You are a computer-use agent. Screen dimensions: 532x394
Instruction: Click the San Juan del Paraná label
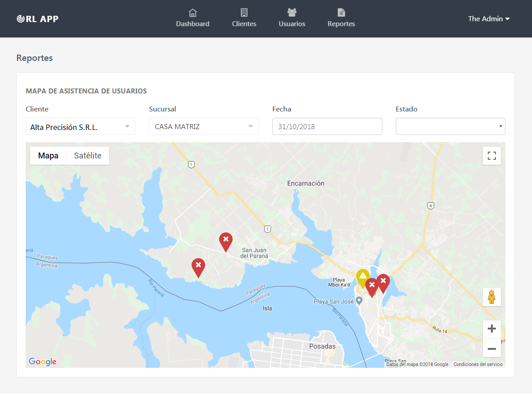click(254, 253)
